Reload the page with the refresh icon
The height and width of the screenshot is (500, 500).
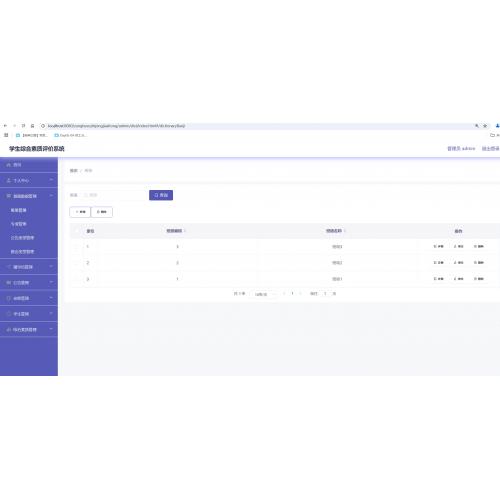pyautogui.click(x=23, y=126)
